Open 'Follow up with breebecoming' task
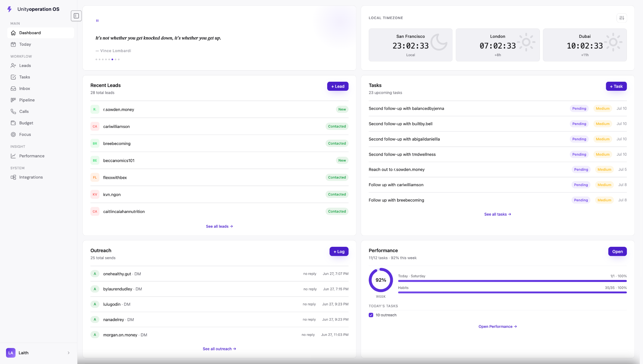The width and height of the screenshot is (643, 364). click(498, 200)
